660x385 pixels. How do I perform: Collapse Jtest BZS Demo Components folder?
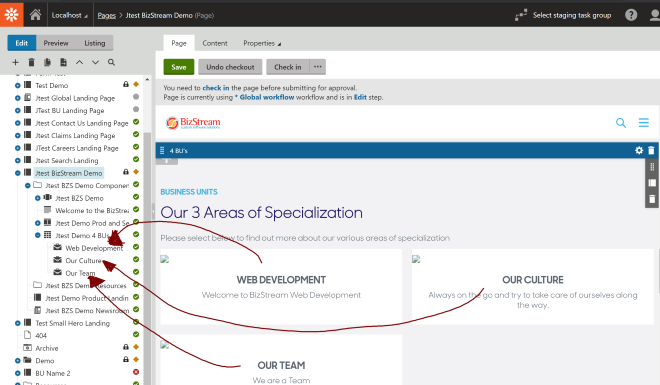click(x=28, y=186)
